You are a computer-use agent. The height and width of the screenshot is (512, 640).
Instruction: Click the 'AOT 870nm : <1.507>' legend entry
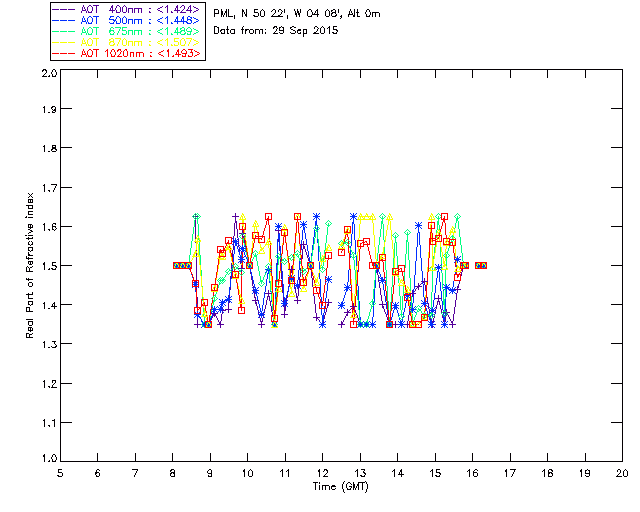(126, 42)
